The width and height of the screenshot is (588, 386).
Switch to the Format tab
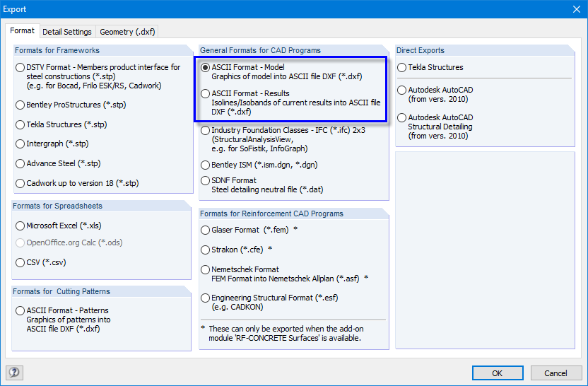pos(22,31)
